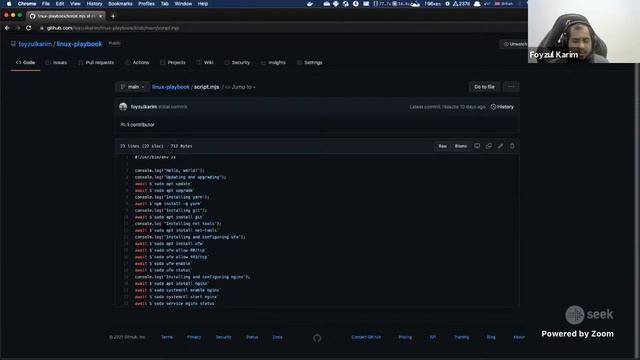Click foyzulkarim avatar in commit row
This screenshot has height=360, width=640.
click(x=123, y=107)
